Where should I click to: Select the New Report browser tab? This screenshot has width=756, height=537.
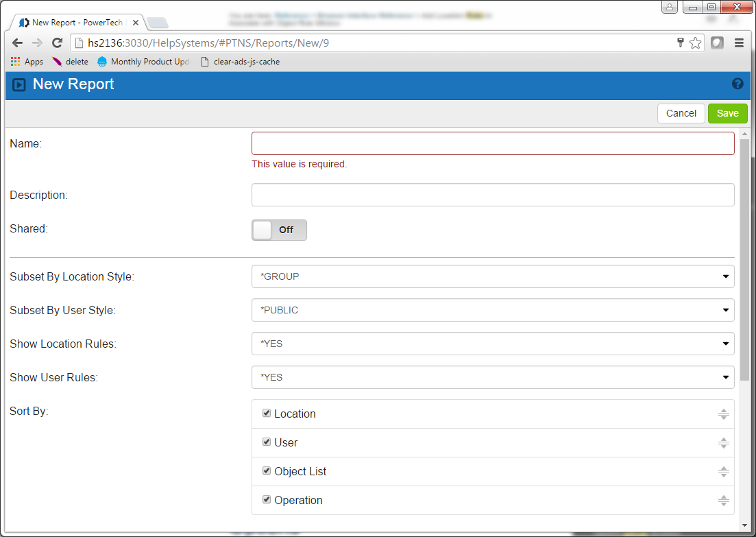click(x=75, y=23)
